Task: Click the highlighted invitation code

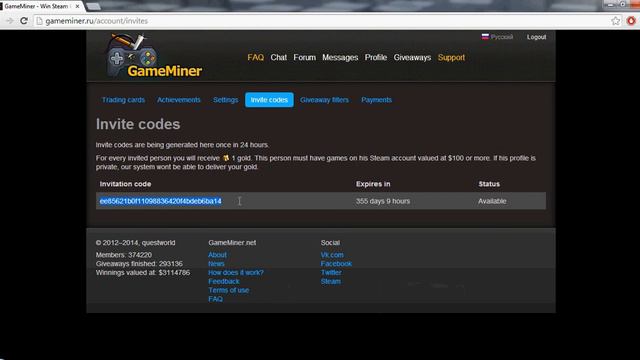Action: point(160,201)
